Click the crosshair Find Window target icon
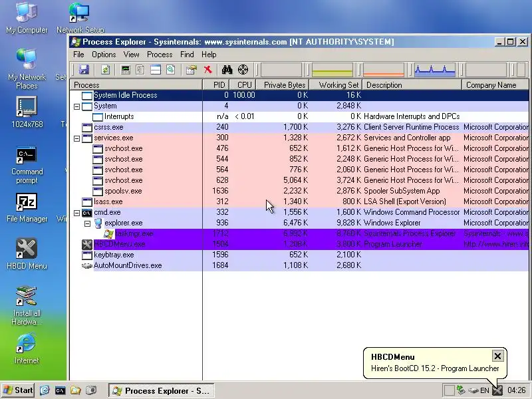The image size is (532, 399). click(243, 70)
